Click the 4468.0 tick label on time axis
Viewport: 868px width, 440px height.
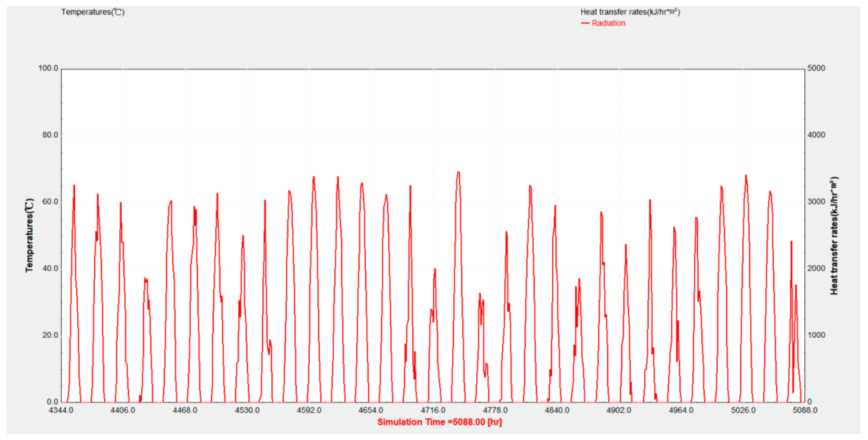pos(185,410)
